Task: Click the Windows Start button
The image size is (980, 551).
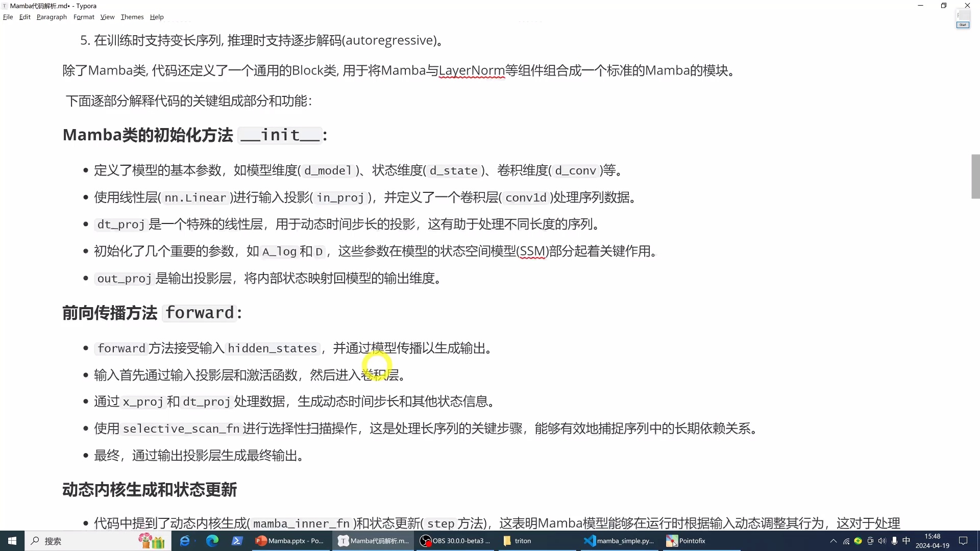Action: [x=12, y=541]
